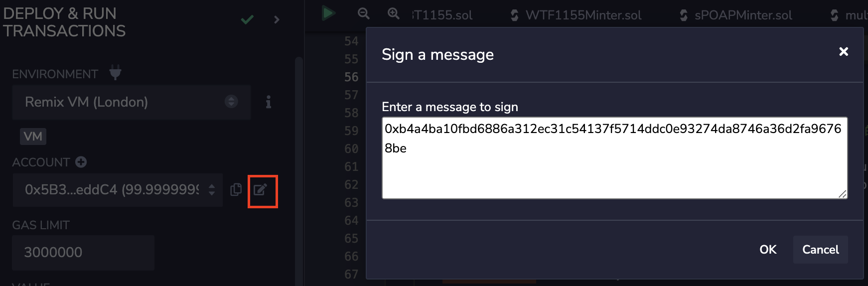868x286 pixels.
Task: Switch to sPOAPMinter.sol tab
Action: coord(736,15)
